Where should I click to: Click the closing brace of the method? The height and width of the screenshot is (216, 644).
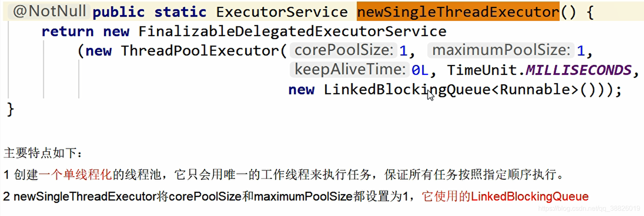pos(11,109)
